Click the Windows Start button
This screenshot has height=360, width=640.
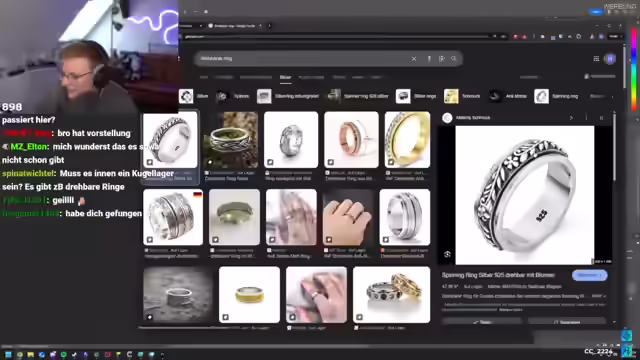pos(8,355)
